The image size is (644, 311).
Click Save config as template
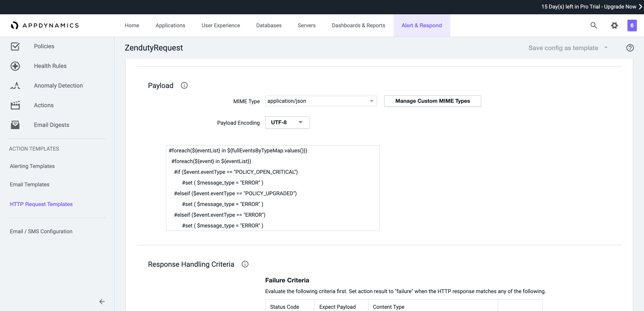coord(563,48)
